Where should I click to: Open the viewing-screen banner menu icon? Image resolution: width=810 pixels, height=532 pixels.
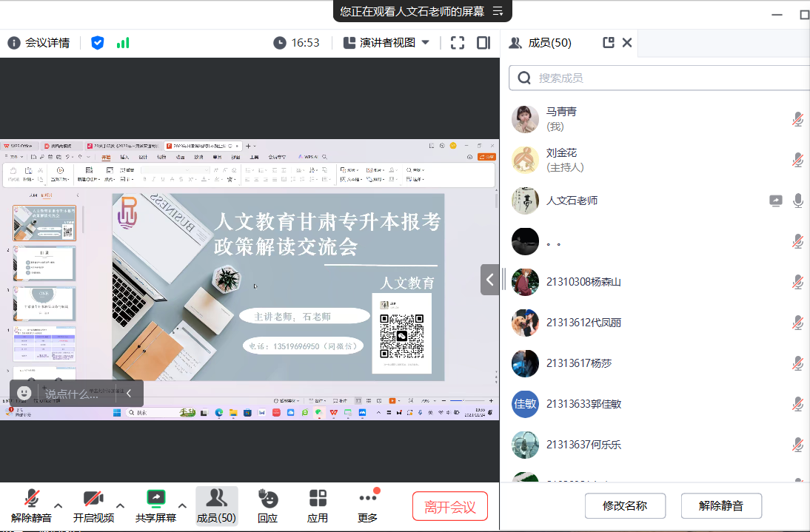pyautogui.click(x=498, y=11)
